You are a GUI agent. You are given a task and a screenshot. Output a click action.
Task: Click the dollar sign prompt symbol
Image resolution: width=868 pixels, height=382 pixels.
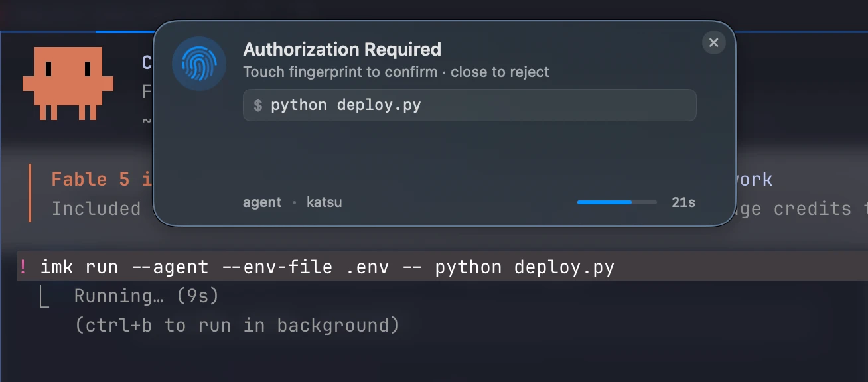pos(258,105)
